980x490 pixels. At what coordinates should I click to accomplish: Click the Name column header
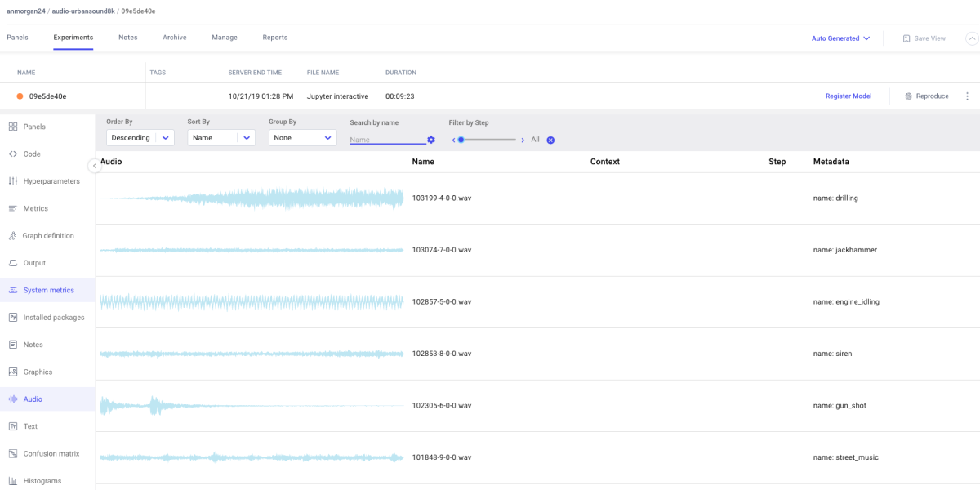(x=423, y=162)
